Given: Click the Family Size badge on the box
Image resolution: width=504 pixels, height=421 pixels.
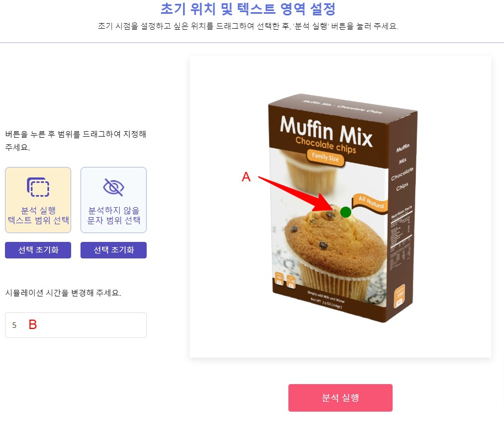Looking at the screenshot, I should pos(325,158).
